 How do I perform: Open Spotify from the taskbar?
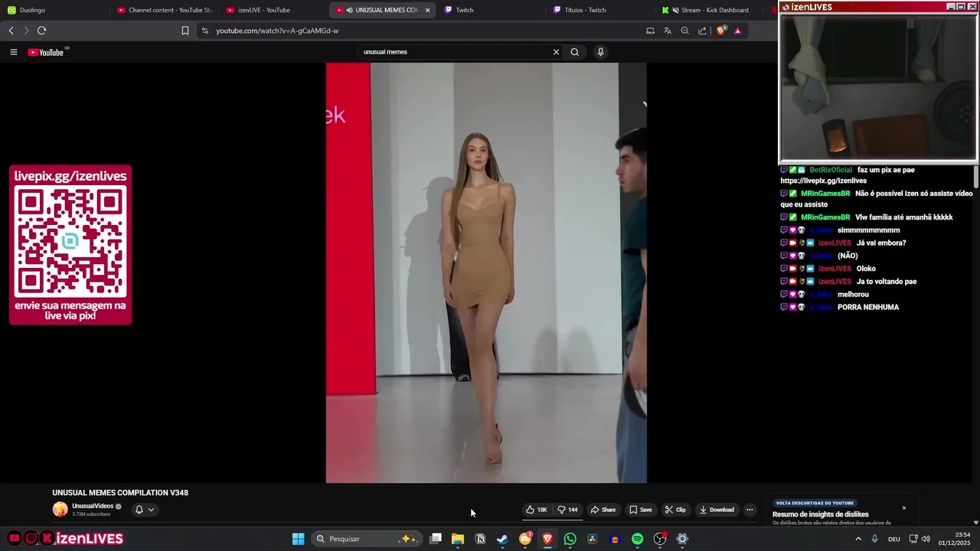pos(637,539)
